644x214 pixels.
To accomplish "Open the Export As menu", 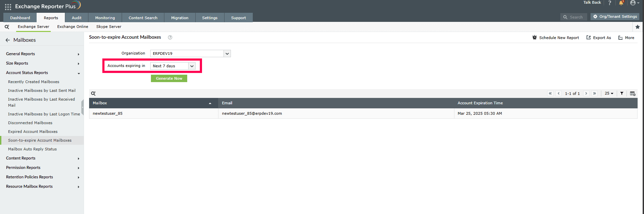I will pos(599,38).
